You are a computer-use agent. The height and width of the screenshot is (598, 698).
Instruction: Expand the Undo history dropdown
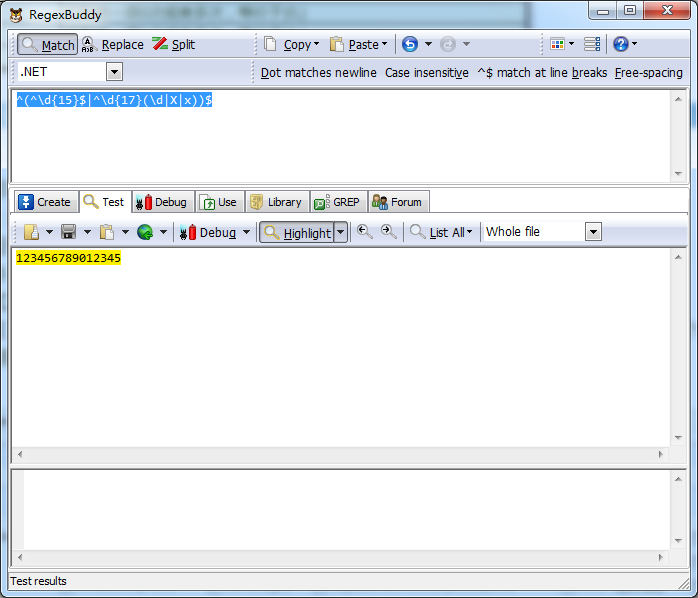[x=428, y=44]
